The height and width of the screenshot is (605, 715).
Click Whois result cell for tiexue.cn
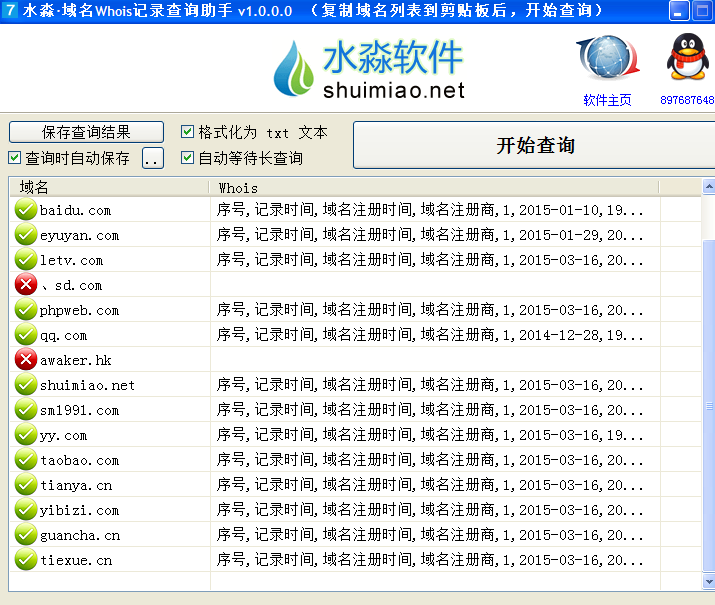click(x=435, y=559)
